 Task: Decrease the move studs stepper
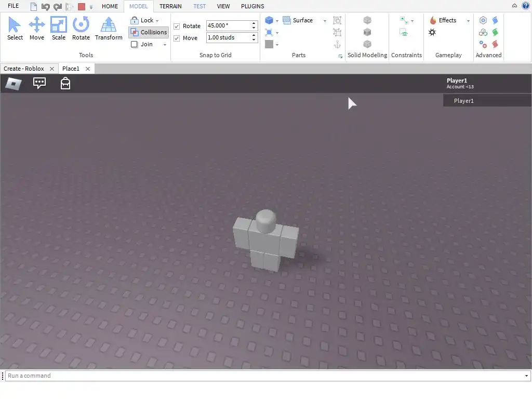[254, 40]
